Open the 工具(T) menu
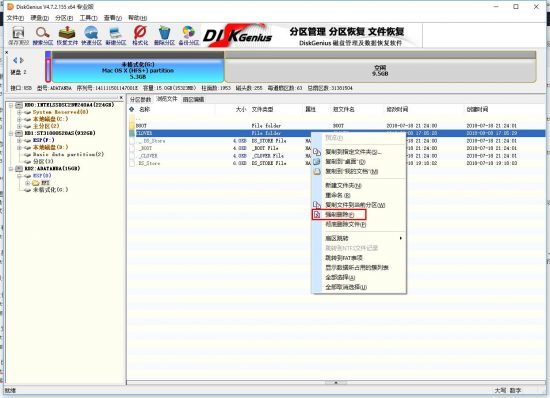The width and height of the screenshot is (550, 398). 88,18
